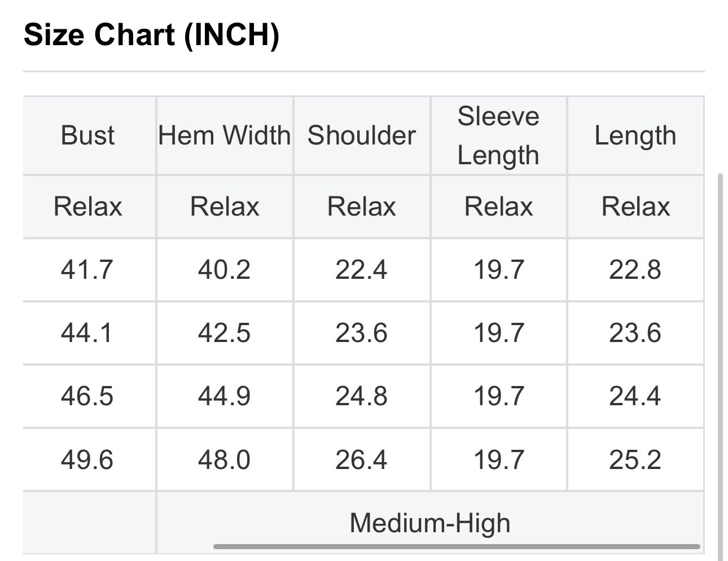Click the vertical scrollbar on the right edge
This screenshot has height=561, width=728.
[720, 367]
